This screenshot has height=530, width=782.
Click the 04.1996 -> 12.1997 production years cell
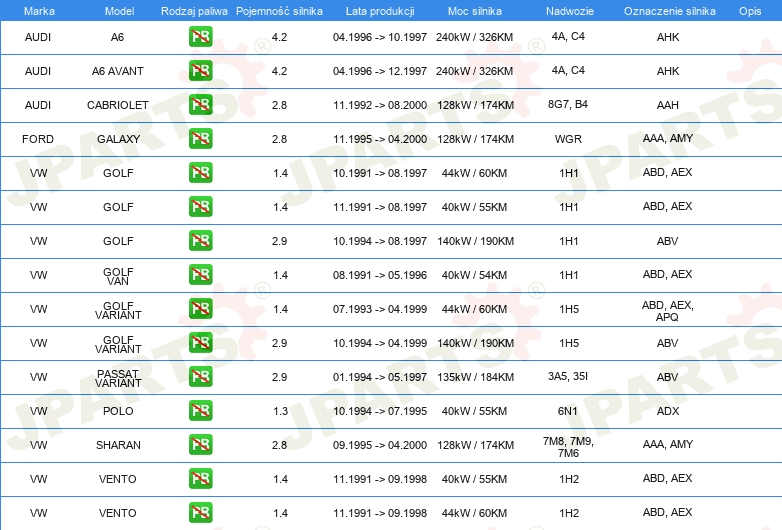tap(380, 71)
